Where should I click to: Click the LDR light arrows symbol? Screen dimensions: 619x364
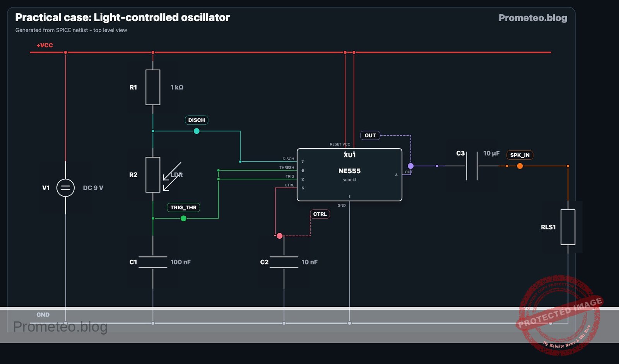point(172,176)
